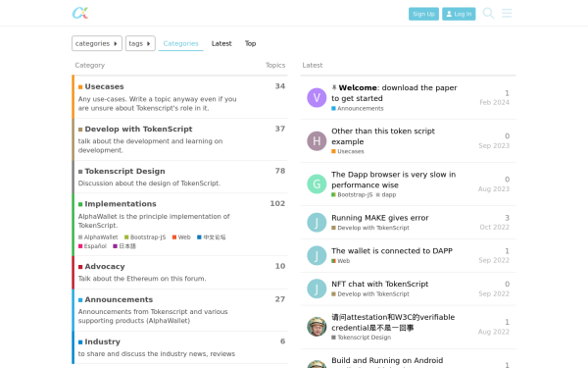Open Other than this token script example topic
Screen dimensions: 588x368
pyautogui.click(x=383, y=136)
